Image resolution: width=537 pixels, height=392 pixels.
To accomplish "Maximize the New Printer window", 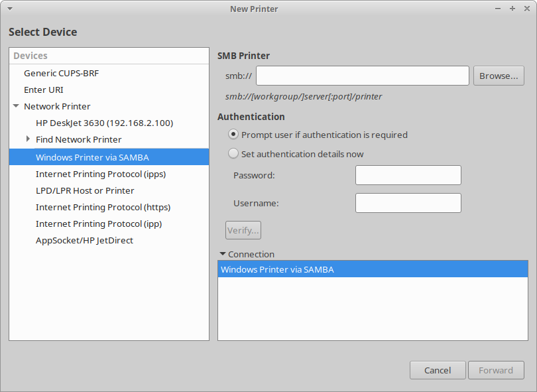I will 512,9.
